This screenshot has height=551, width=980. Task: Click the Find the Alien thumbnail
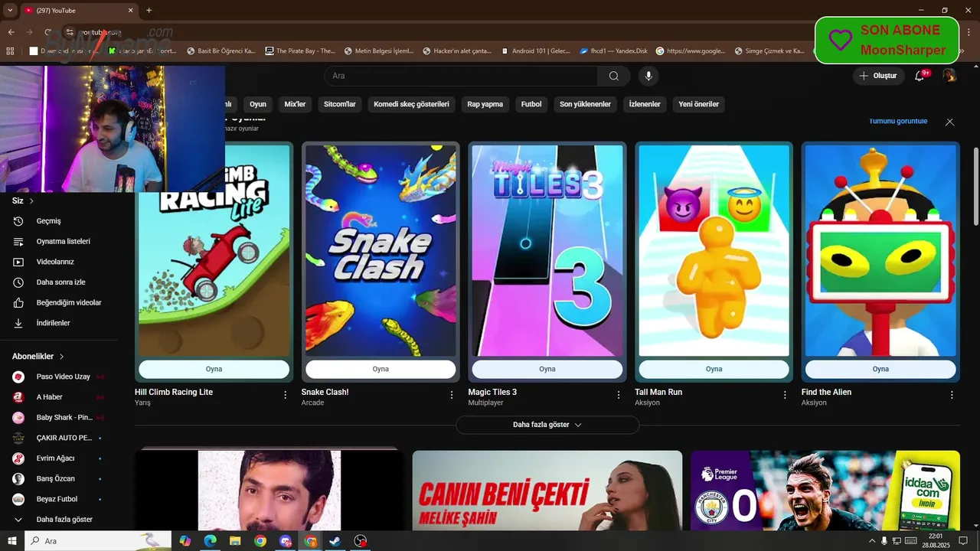[x=880, y=250]
